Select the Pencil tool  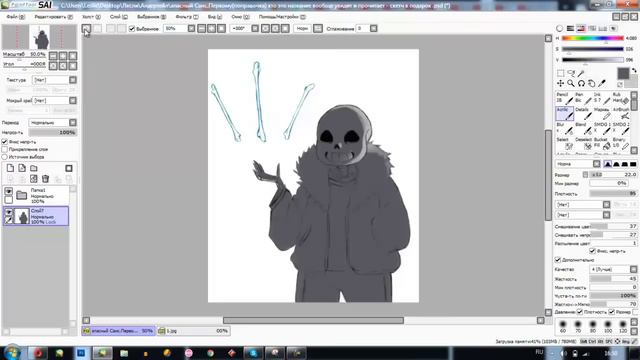pyautogui.click(x=564, y=98)
